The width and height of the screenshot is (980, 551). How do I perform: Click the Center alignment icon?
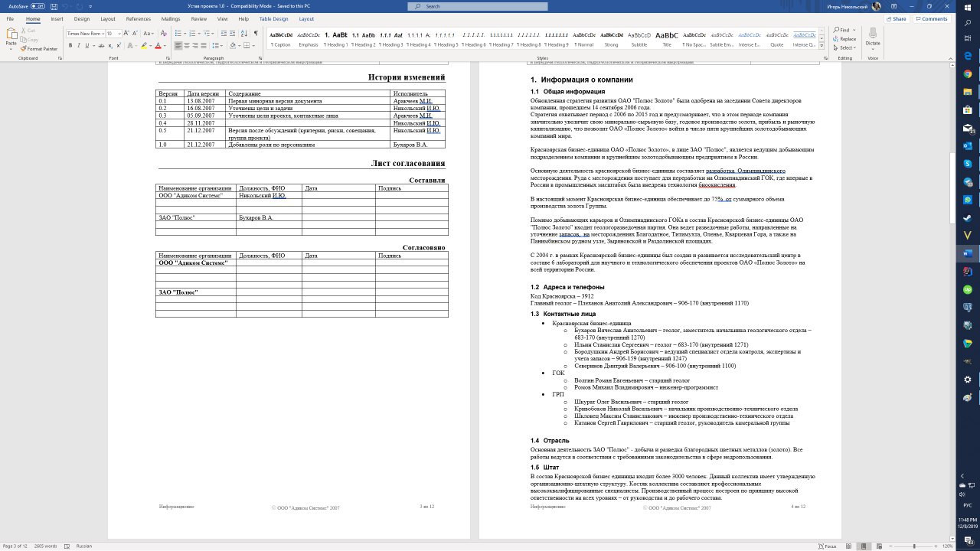(x=188, y=46)
